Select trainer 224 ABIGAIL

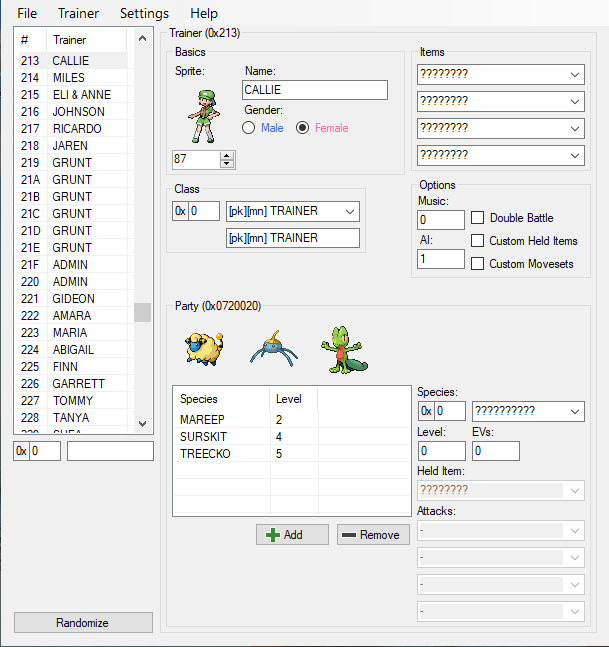coord(73,349)
